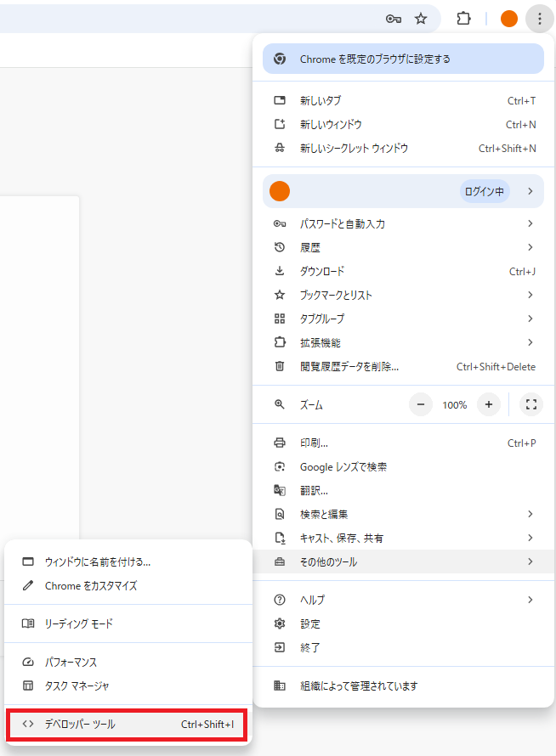Toggle fullscreen mode icon beside zoom
The image size is (556, 756).
(531, 405)
